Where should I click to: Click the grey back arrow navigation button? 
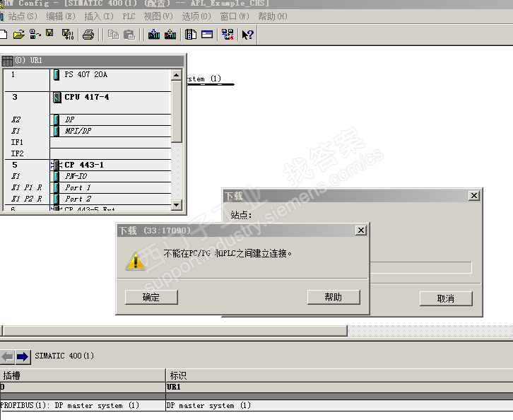8,356
